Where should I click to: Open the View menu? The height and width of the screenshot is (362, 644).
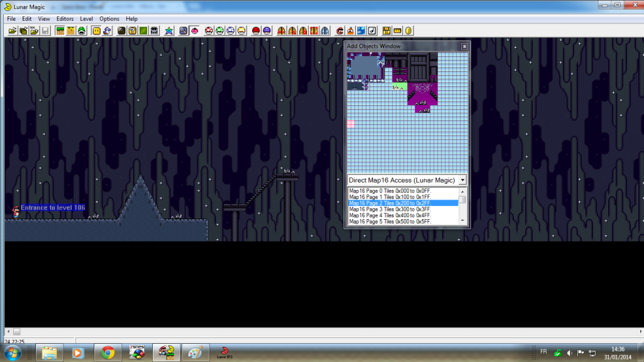click(x=44, y=19)
